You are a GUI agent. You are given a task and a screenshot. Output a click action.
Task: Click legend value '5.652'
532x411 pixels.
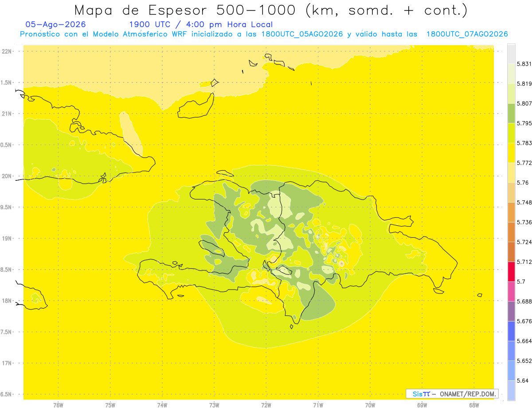tap(524, 361)
